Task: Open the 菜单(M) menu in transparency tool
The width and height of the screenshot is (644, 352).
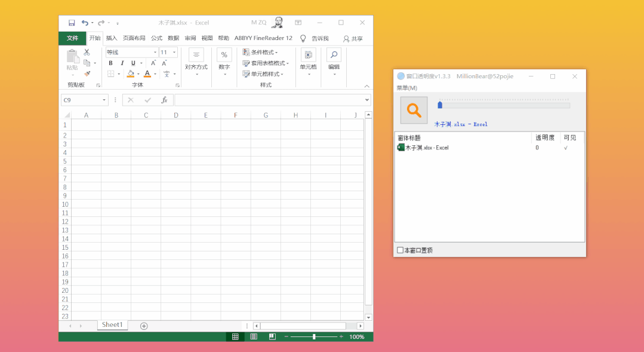Action: point(406,88)
